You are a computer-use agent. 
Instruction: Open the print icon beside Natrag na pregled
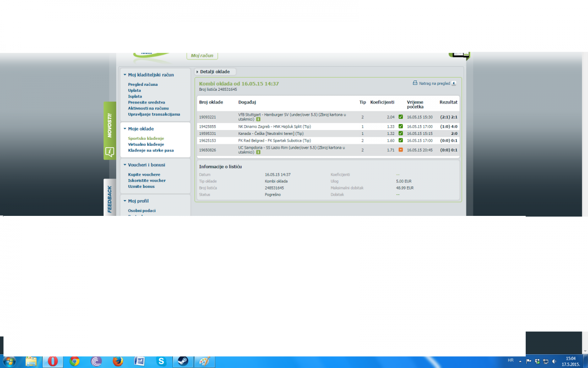coord(415,83)
